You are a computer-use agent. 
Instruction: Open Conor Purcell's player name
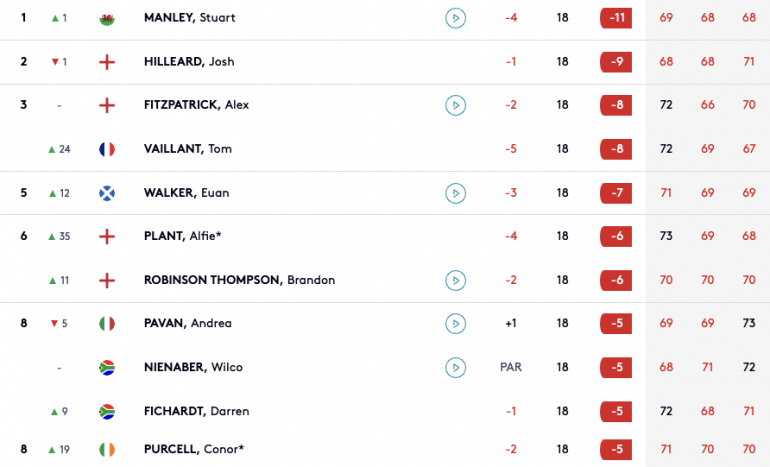(194, 449)
